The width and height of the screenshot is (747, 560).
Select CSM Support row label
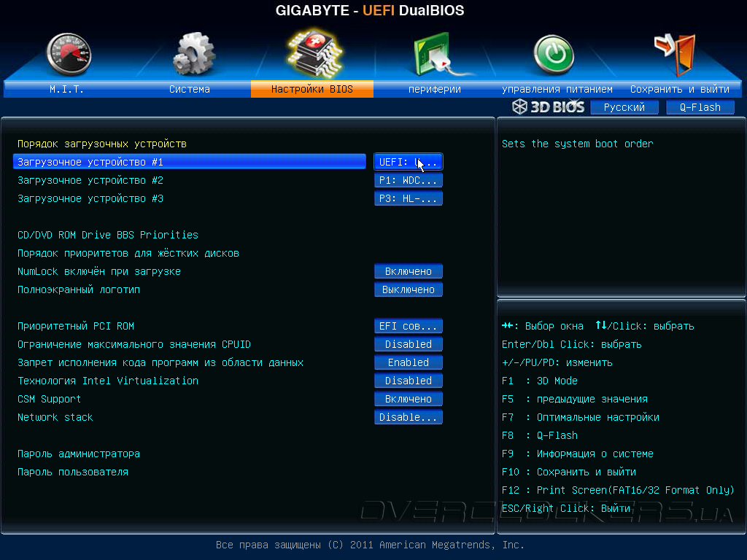[x=49, y=399]
